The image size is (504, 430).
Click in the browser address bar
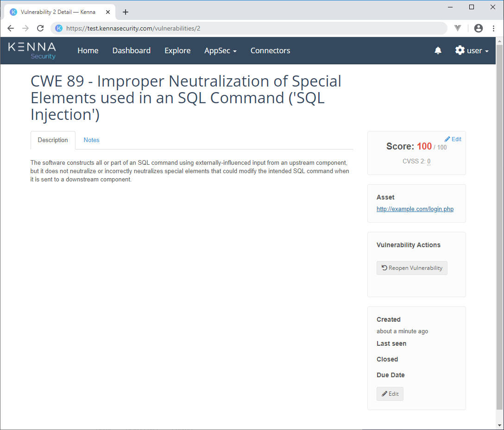232,28
